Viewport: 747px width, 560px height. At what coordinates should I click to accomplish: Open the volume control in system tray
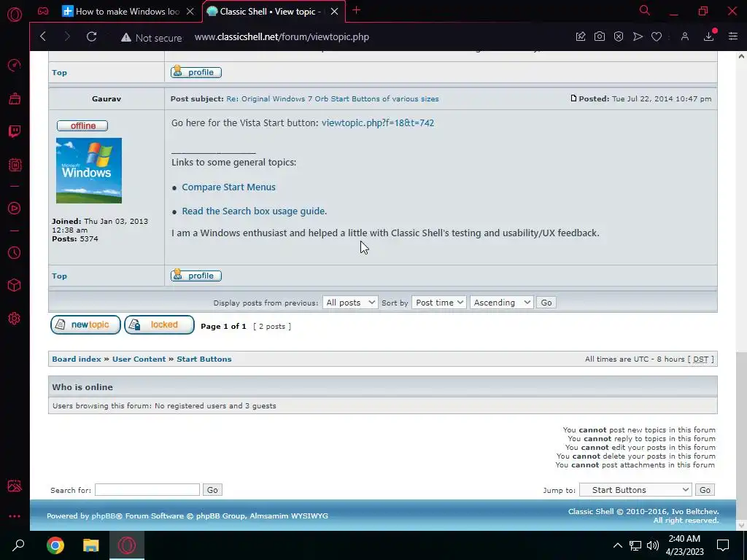[x=653, y=545]
